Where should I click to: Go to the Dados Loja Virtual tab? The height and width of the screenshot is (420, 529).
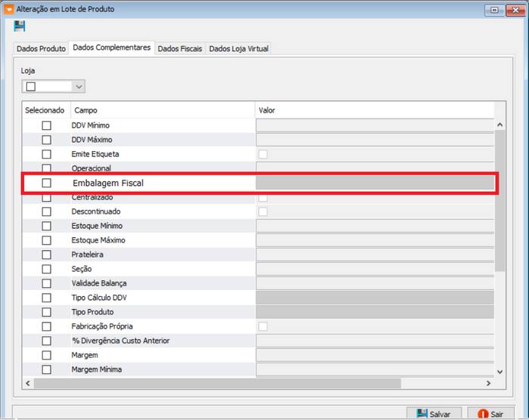pyautogui.click(x=238, y=48)
